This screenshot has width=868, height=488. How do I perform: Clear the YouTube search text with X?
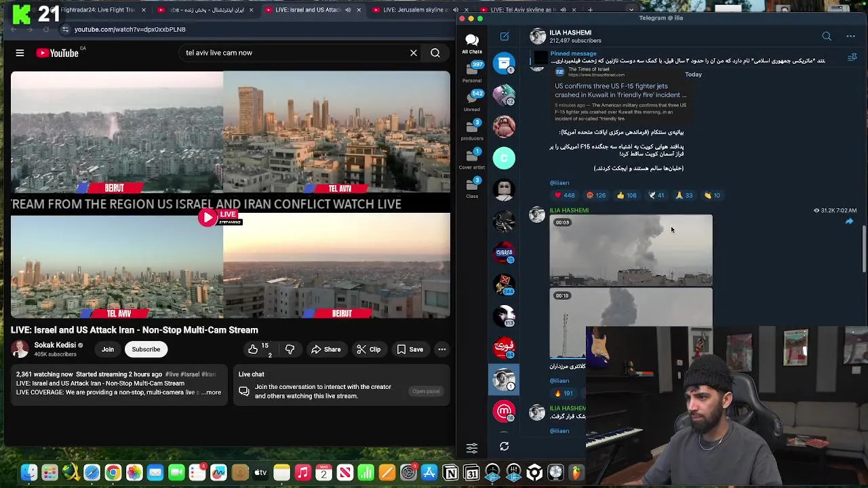point(414,53)
